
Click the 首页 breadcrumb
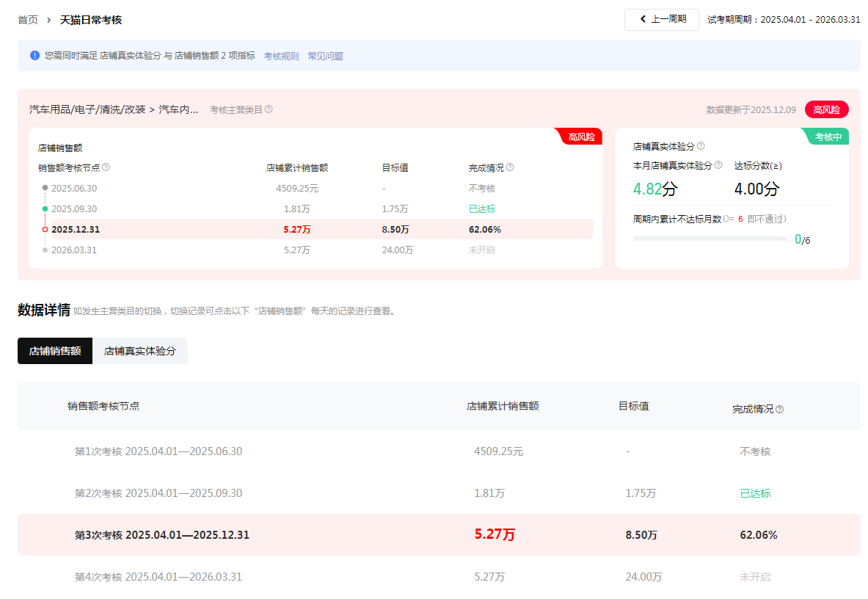28,20
